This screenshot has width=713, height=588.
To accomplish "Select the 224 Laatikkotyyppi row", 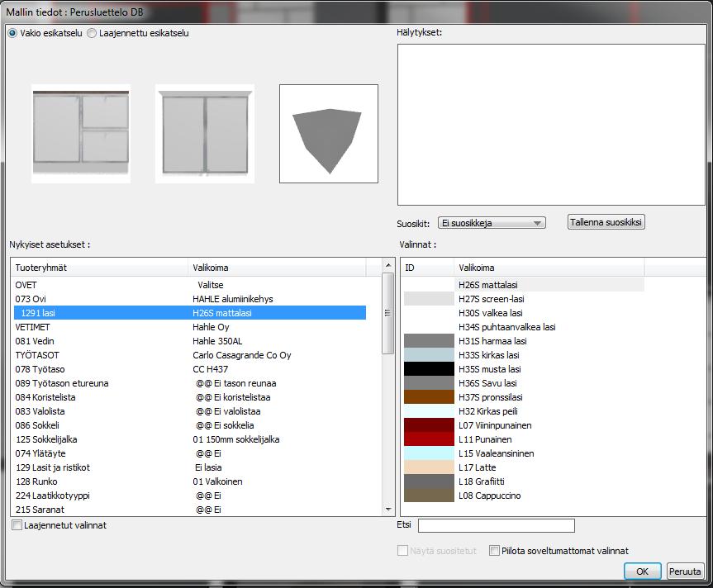I will [x=190, y=496].
